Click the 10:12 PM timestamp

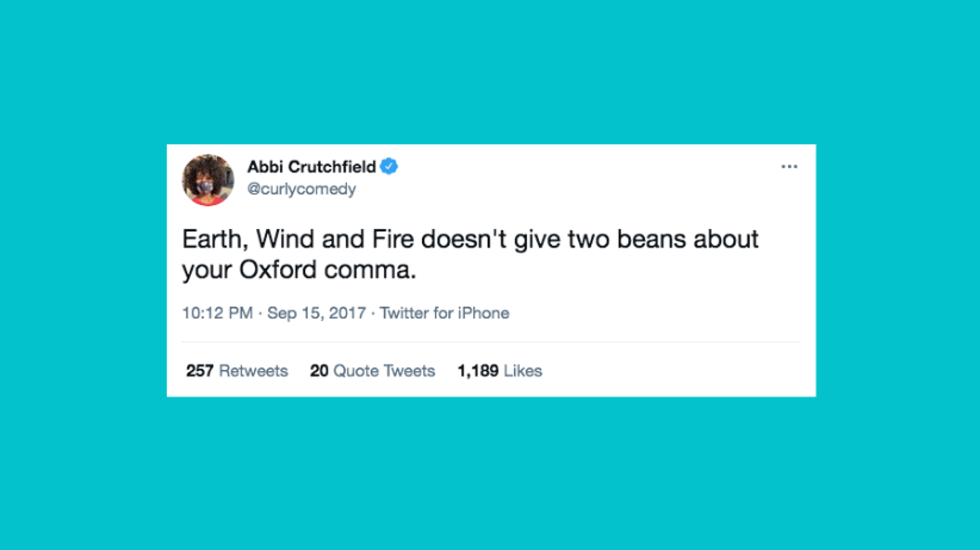click(x=217, y=313)
